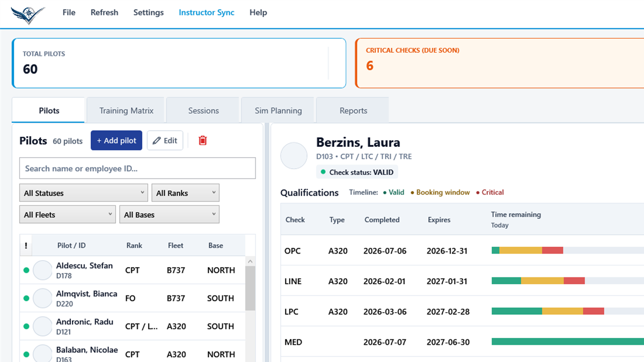Click the 2026-07-06 completed date
The image size is (644, 362).
tap(385, 250)
